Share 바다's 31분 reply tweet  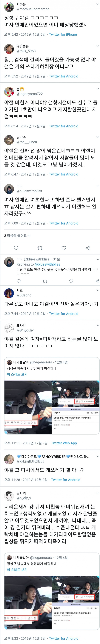97,281
